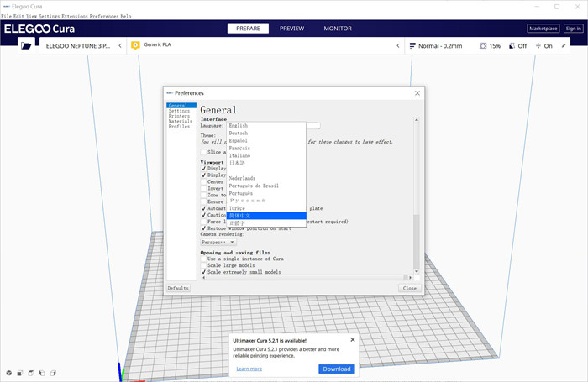Toggle Center camera checkbox
Image resolution: width=588 pixels, height=382 pixels.
(x=203, y=182)
